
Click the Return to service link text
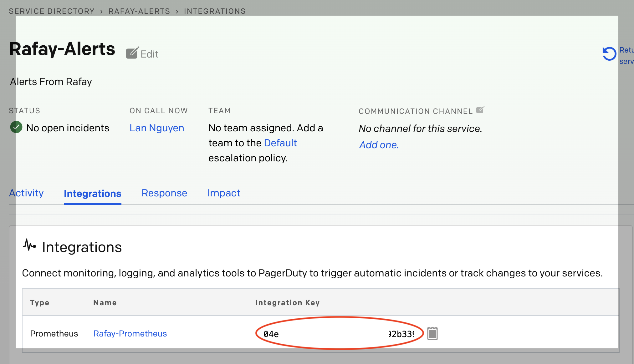point(626,56)
